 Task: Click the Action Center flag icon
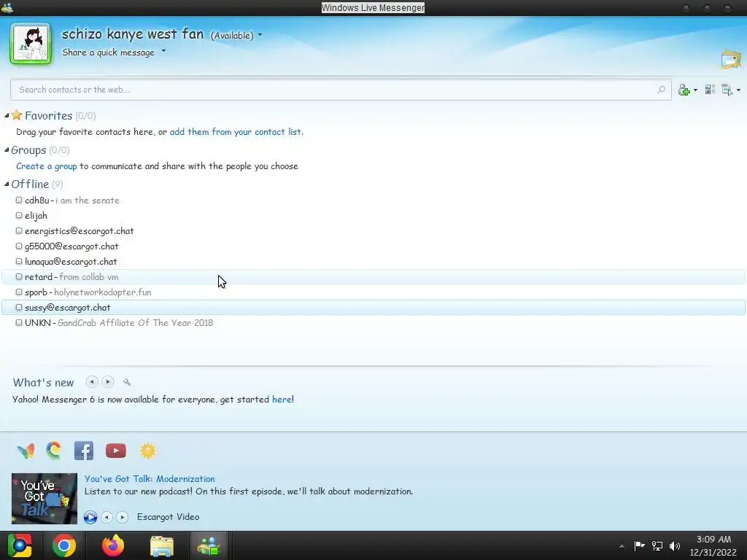[639, 545]
